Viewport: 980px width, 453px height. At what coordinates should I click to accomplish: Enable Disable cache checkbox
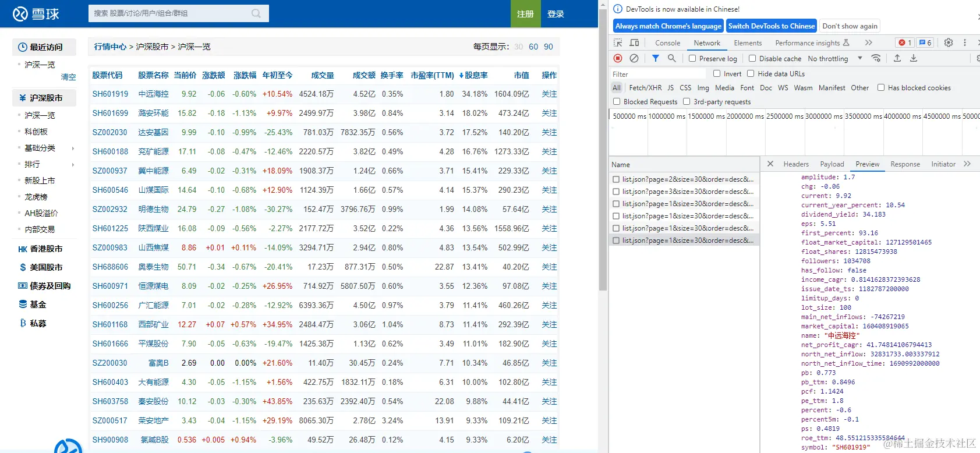(x=752, y=58)
